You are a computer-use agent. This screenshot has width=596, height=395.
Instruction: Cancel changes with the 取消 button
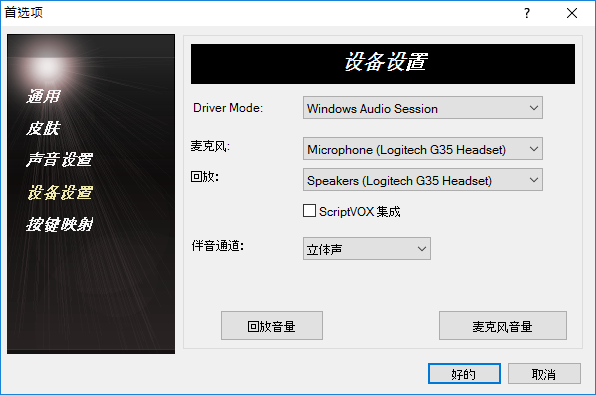[x=544, y=374]
